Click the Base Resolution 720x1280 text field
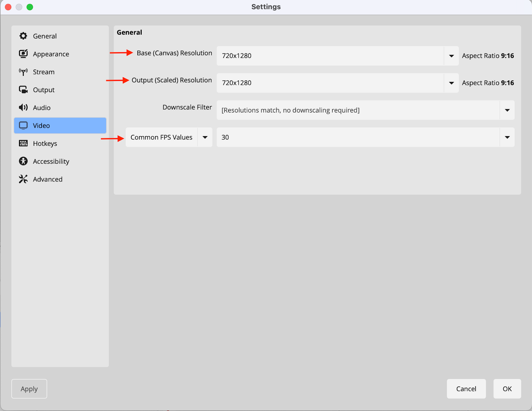The width and height of the screenshot is (532, 411). (330, 56)
